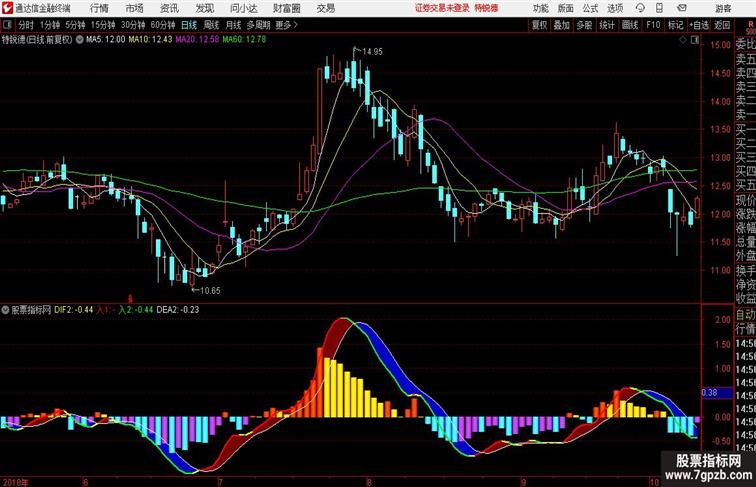Image resolution: width=756 pixels, height=487 pixels.
Task: Toggle the right panel layout icon
Action: pos(695,40)
